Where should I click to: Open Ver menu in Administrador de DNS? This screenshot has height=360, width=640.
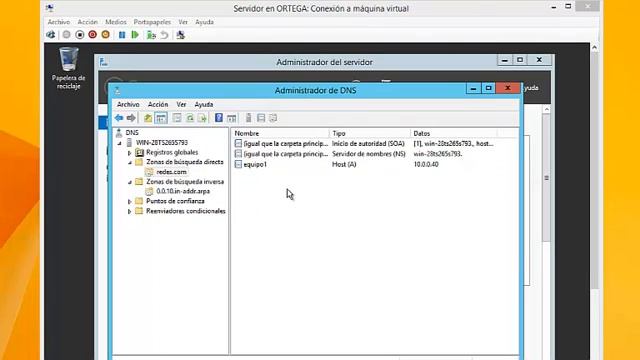pos(181,104)
